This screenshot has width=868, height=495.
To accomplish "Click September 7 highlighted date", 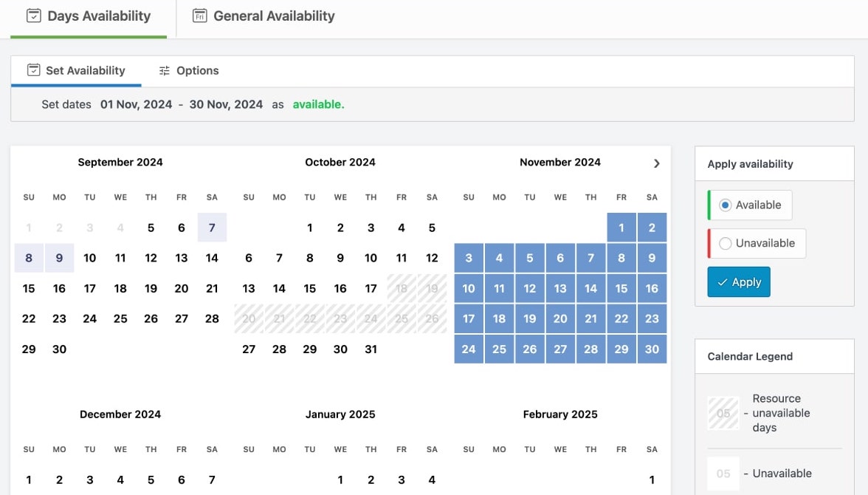I will pos(212,228).
